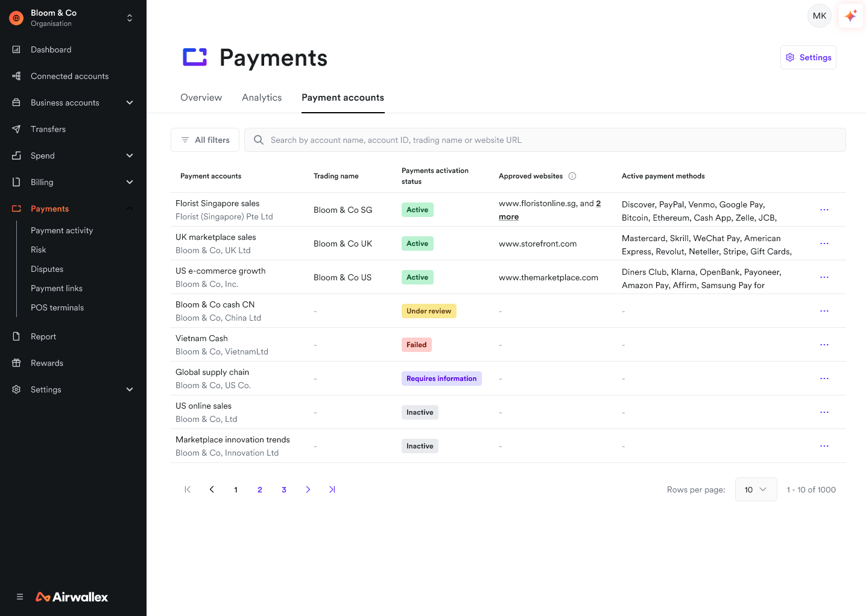Click the Under review status badge
The width and height of the screenshot is (866, 616).
pos(429,311)
